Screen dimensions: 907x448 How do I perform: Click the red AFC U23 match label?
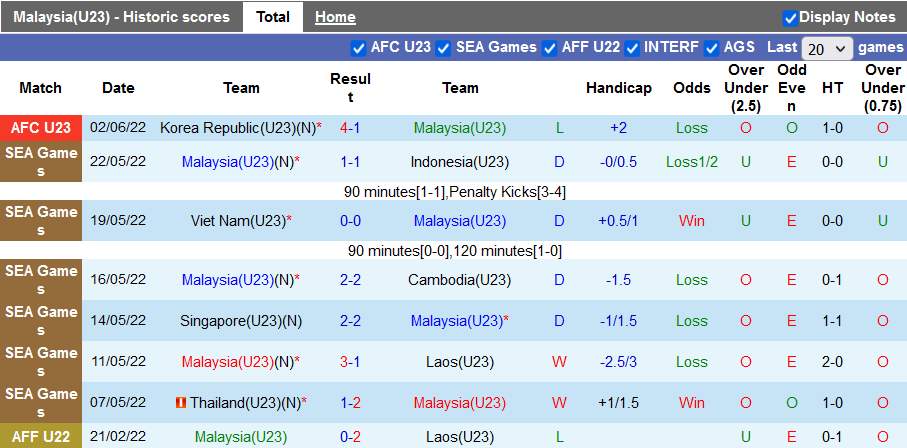click(41, 128)
